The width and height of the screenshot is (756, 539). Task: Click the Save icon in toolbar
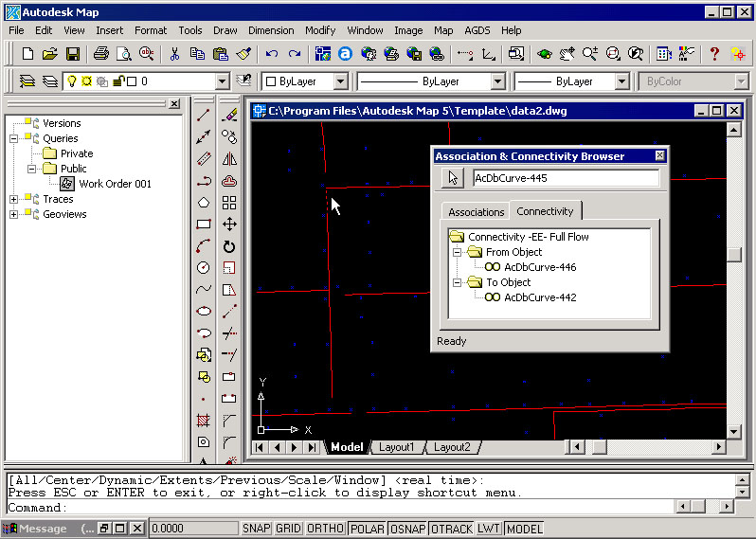[71, 54]
